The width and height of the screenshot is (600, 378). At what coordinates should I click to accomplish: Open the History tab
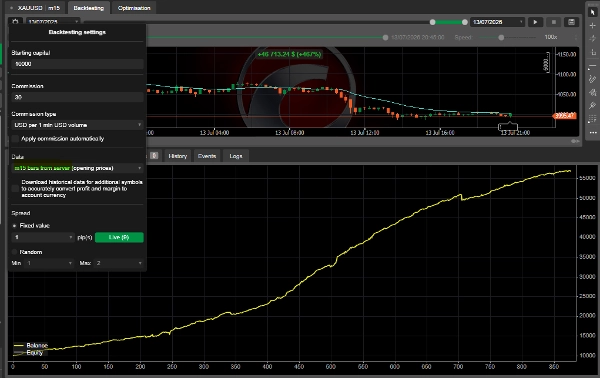[178, 156]
